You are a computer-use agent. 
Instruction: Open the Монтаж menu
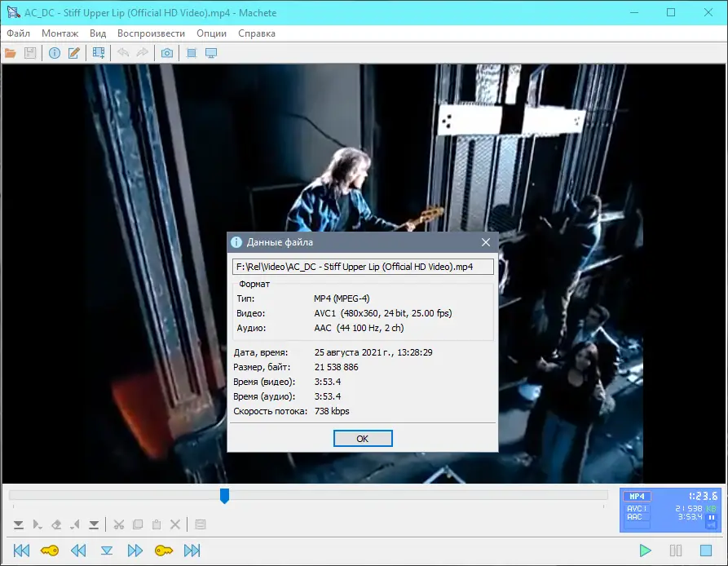tap(60, 33)
